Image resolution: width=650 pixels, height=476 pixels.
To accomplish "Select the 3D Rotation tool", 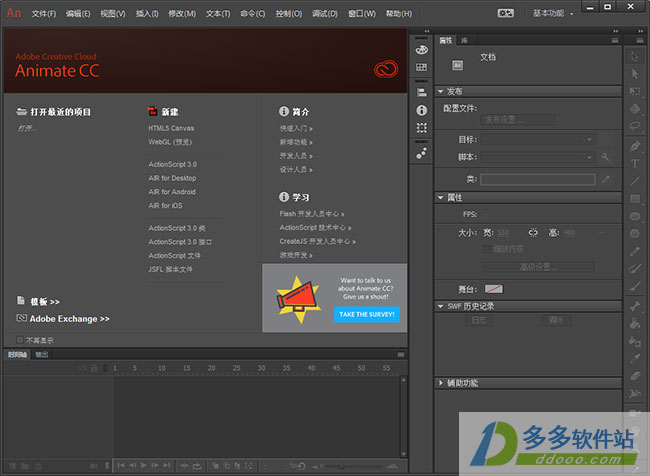I will tap(635, 109).
